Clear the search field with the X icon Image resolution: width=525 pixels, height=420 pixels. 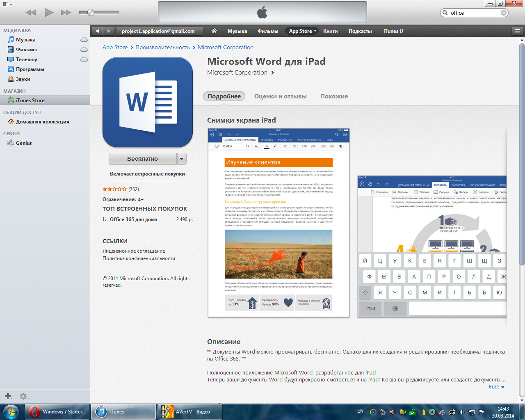click(504, 13)
